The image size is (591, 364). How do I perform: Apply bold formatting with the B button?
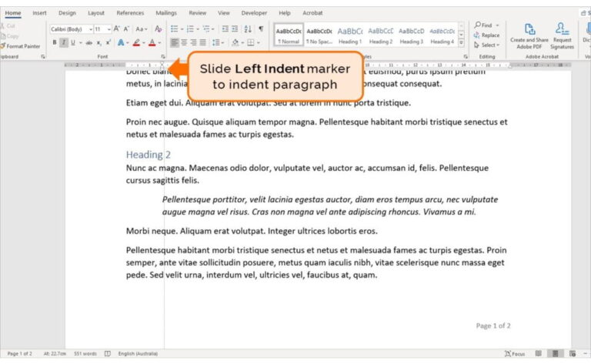tap(55, 42)
